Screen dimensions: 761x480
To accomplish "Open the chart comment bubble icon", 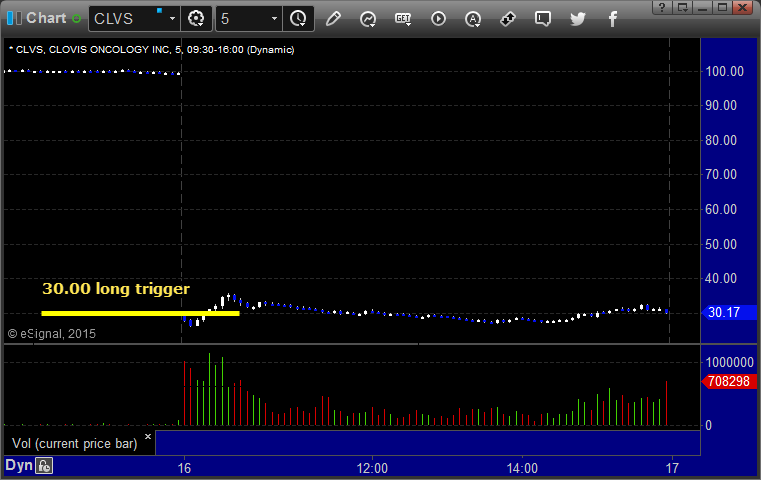I will tap(543, 19).
